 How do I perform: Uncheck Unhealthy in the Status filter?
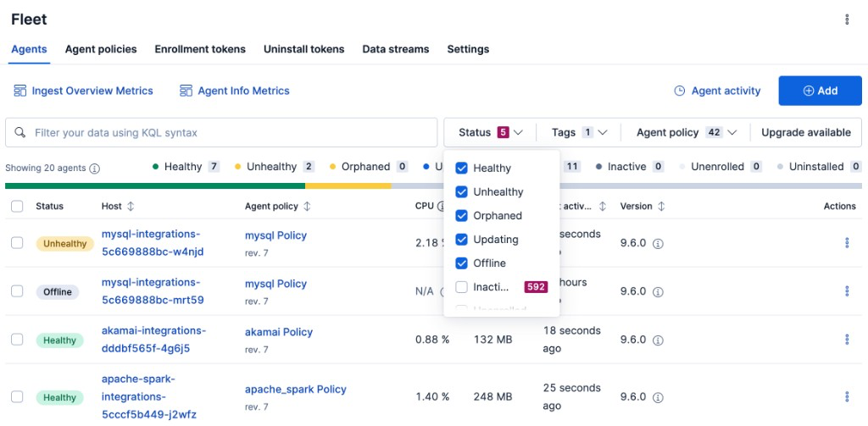pos(461,192)
